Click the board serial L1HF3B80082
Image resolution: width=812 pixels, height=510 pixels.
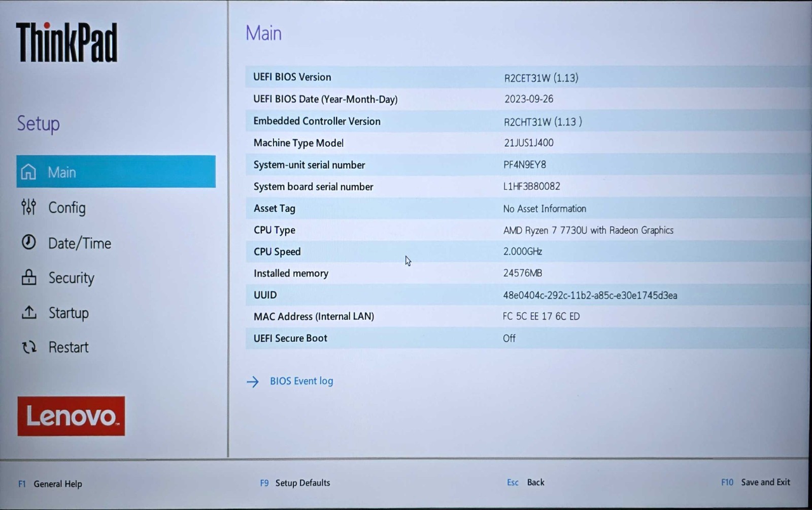[x=532, y=186]
